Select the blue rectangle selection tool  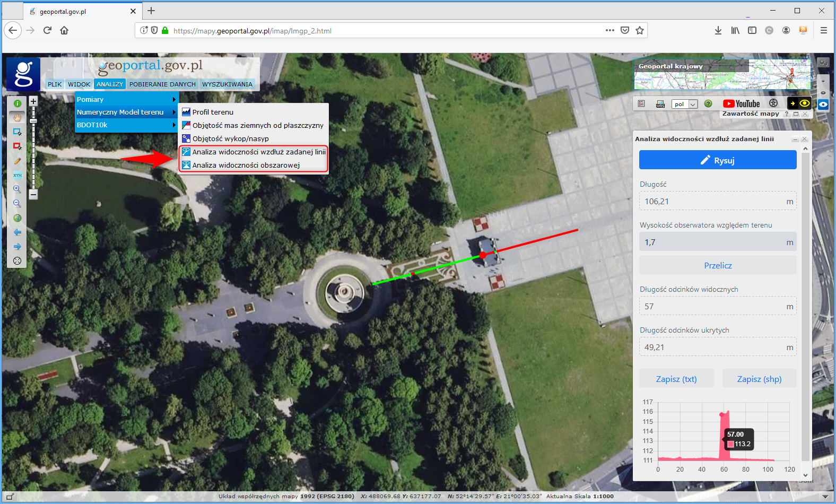pyautogui.click(x=17, y=132)
